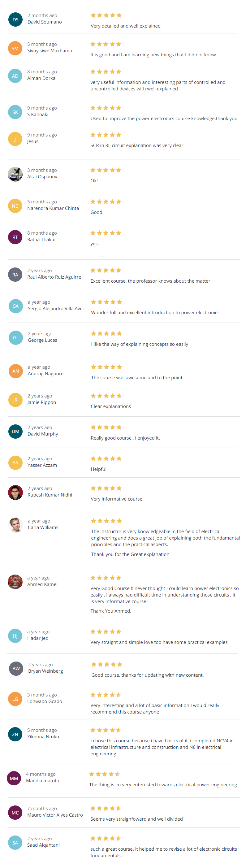Click Carla Williams' profile photo

click(x=16, y=525)
